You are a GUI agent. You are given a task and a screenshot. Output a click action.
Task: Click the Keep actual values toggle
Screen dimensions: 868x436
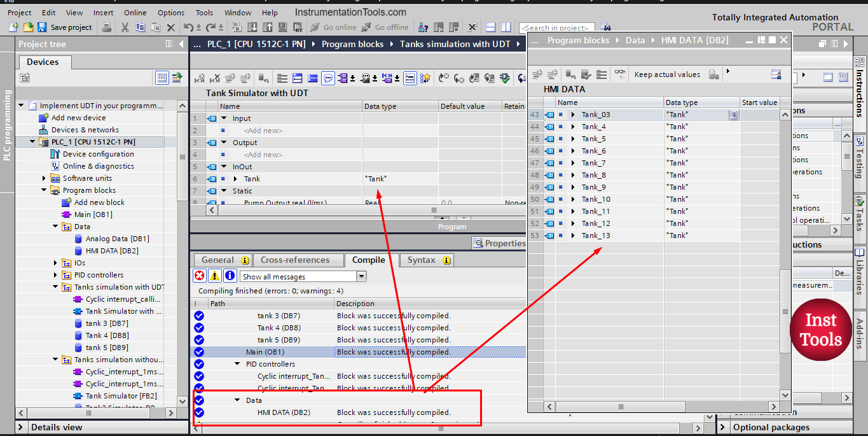tap(667, 74)
